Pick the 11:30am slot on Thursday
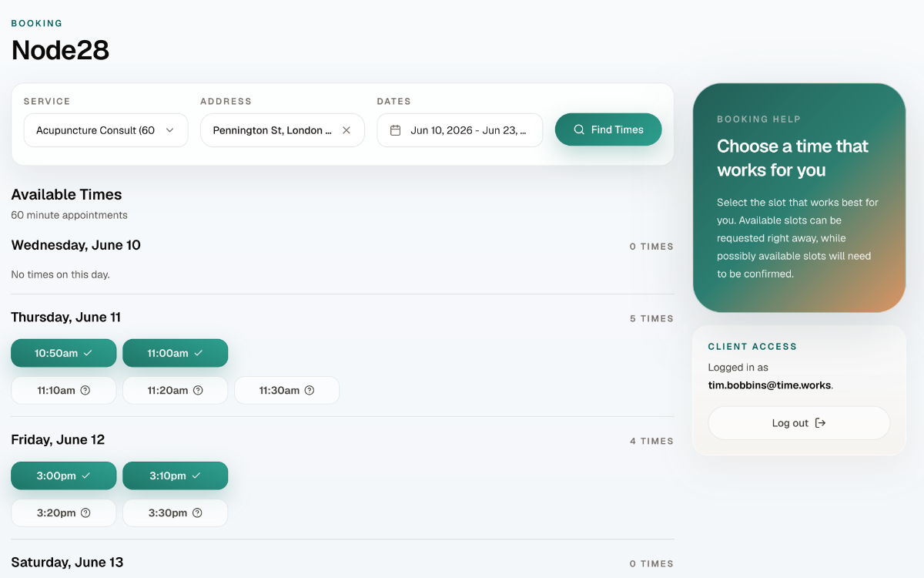 click(286, 390)
